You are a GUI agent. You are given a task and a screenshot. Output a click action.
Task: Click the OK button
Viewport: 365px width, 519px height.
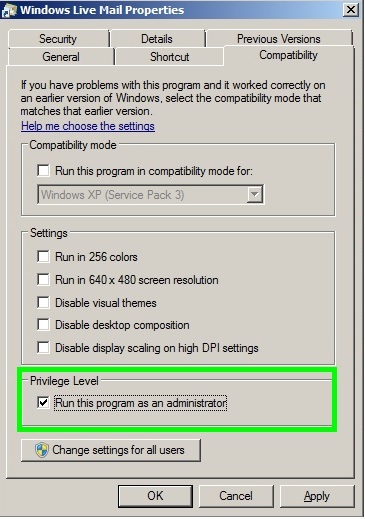pos(155,496)
